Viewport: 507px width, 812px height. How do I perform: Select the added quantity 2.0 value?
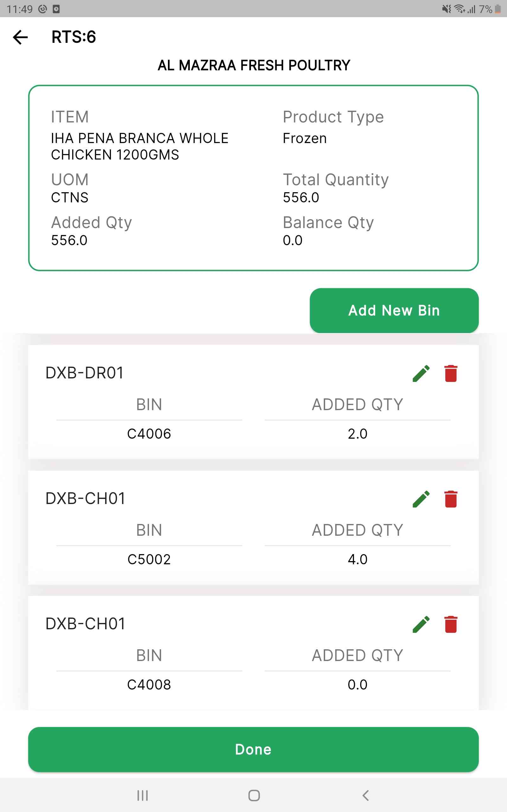tap(357, 434)
